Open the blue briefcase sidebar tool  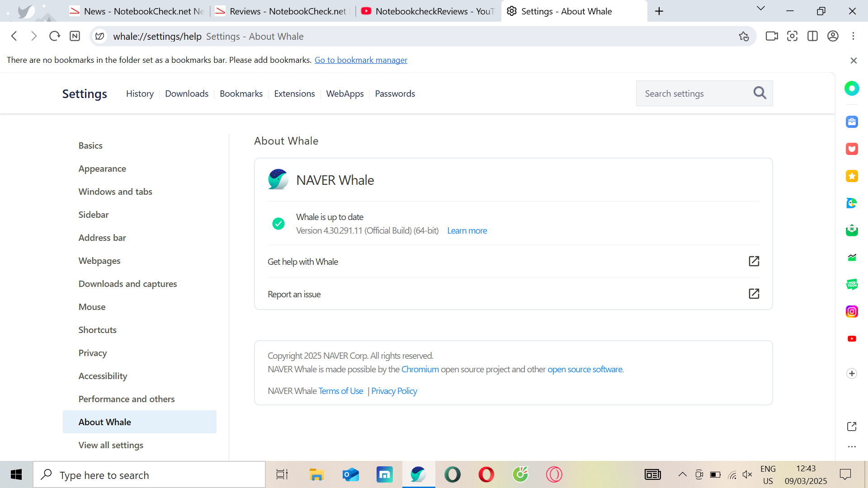tap(852, 122)
